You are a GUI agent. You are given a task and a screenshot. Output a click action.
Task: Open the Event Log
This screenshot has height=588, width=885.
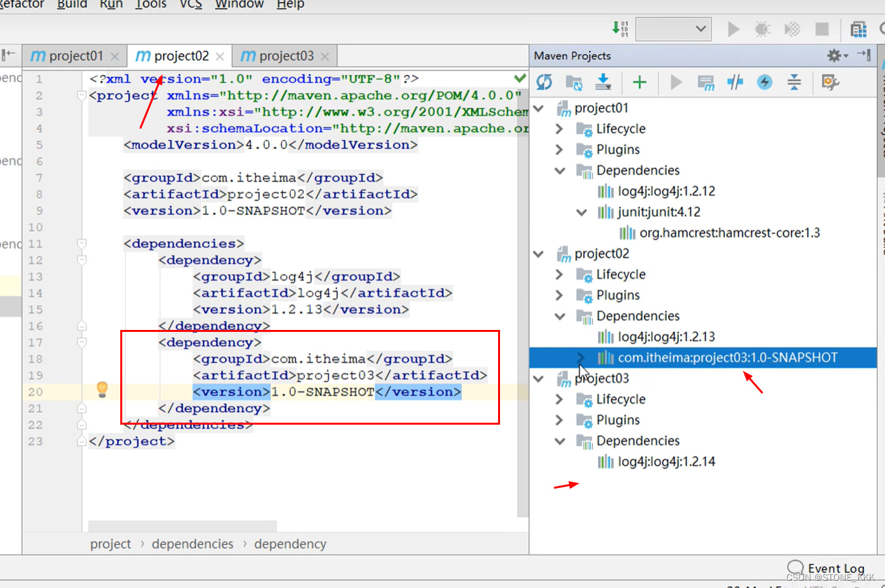826,568
